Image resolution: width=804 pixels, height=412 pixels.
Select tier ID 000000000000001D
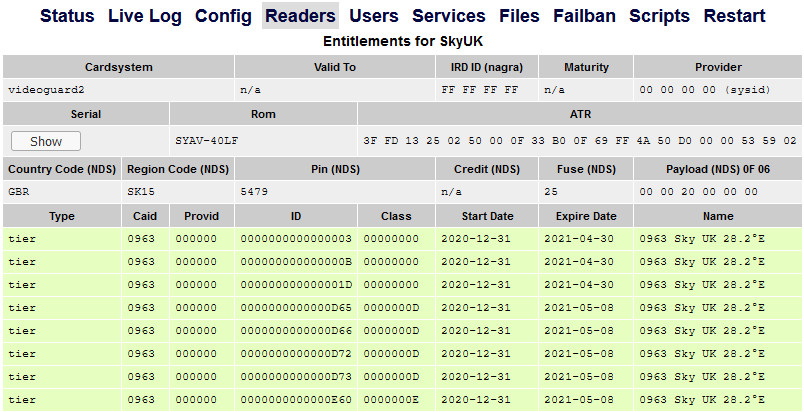[296, 285]
